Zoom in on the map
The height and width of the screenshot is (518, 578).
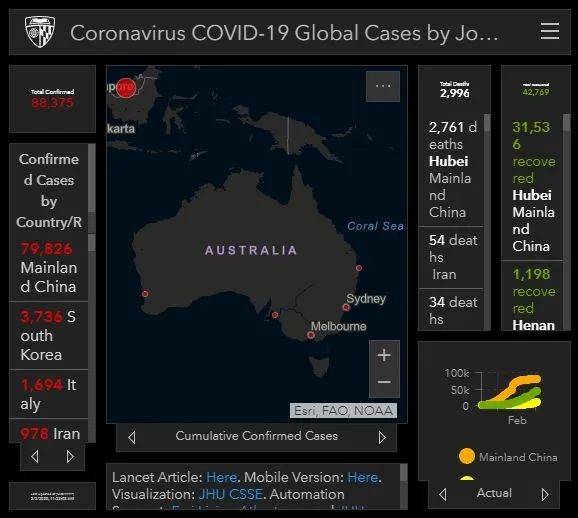point(384,355)
